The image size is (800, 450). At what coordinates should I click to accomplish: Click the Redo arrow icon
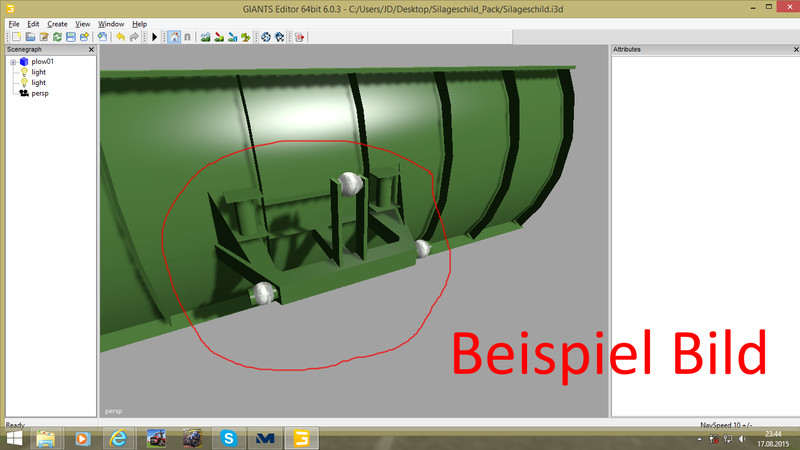point(134,37)
